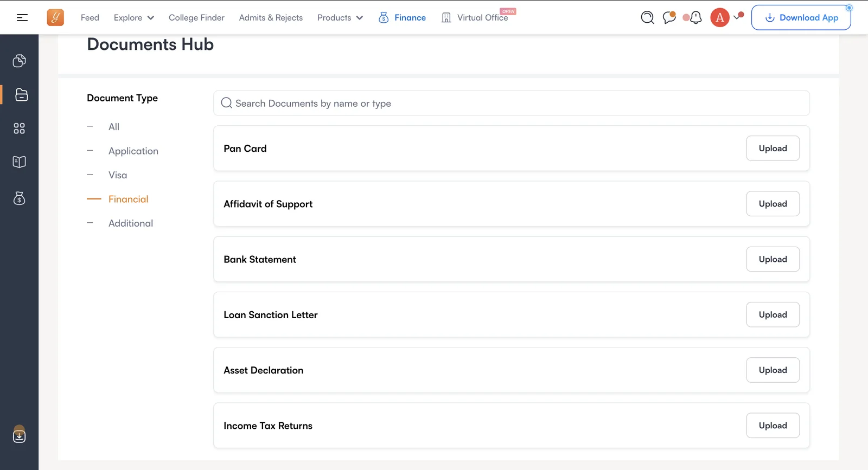Open Admits & Rejects

tap(271, 18)
